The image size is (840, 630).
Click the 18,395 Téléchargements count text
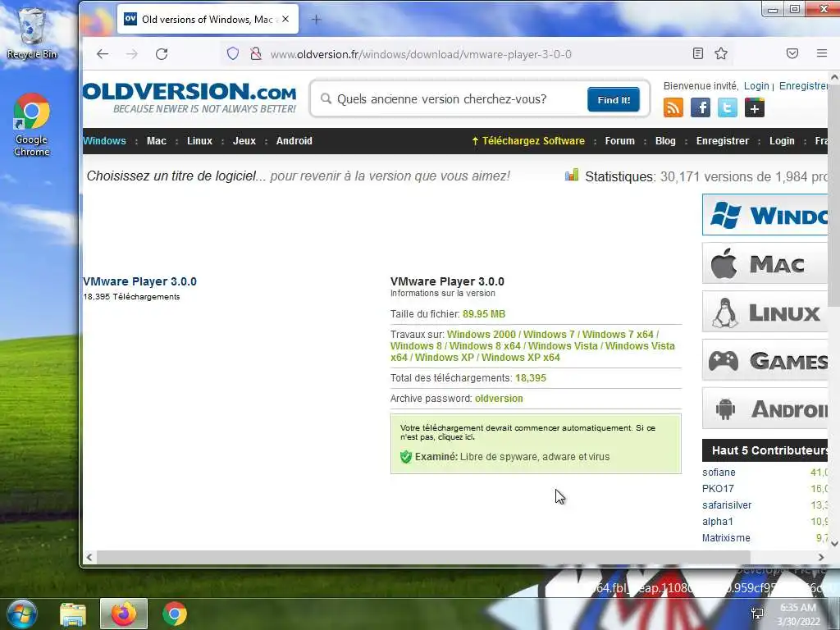132,297
